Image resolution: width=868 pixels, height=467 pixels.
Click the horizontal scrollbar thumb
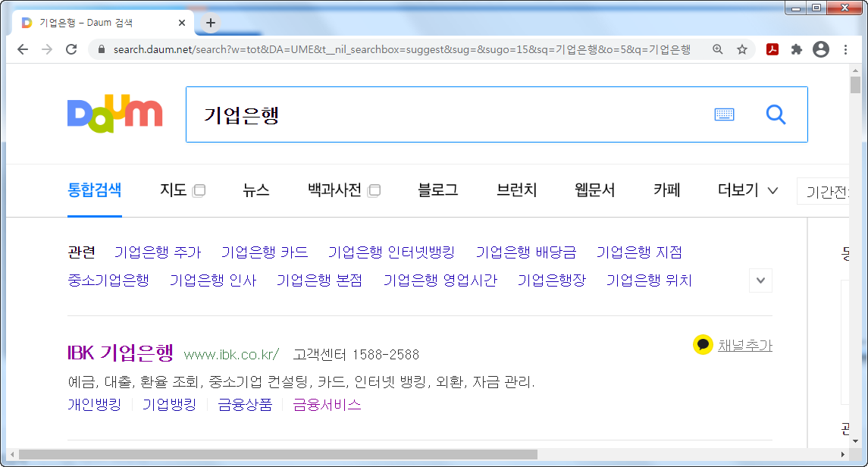[x=278, y=454]
